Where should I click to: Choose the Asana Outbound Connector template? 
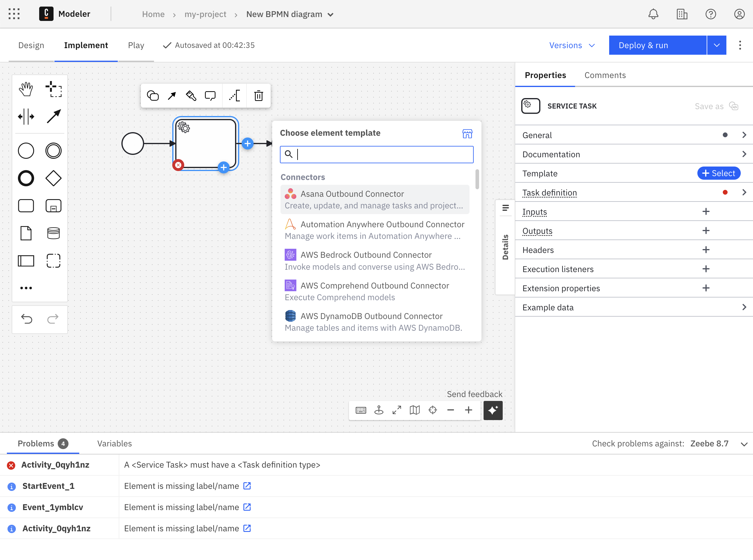[375, 199]
